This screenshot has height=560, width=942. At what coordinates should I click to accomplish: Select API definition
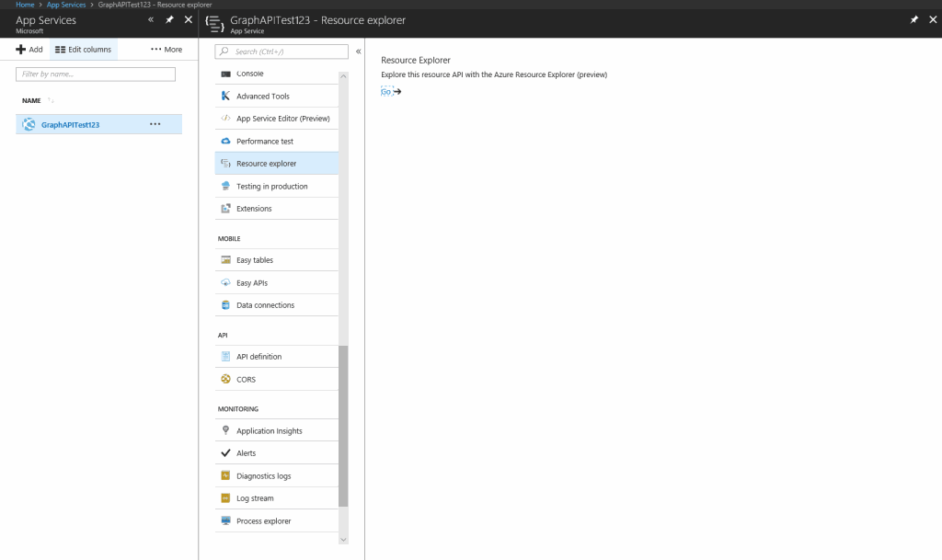click(x=276, y=357)
